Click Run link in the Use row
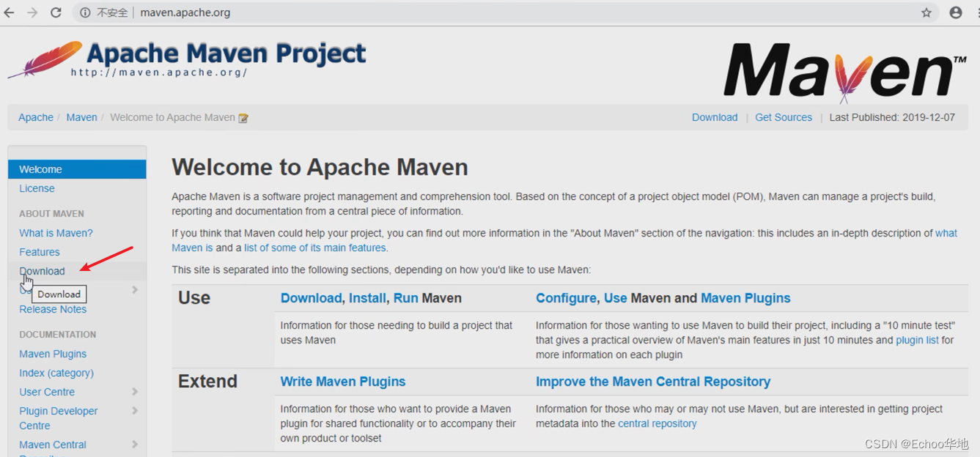 click(x=405, y=298)
